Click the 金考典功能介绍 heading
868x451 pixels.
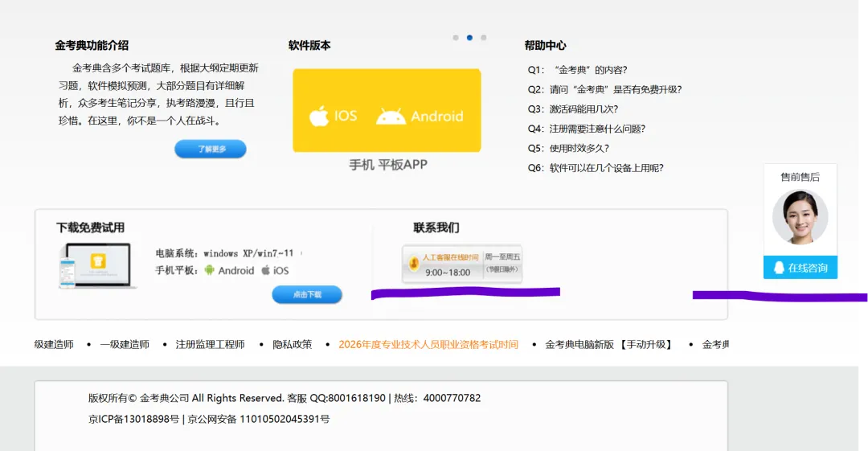(92, 46)
